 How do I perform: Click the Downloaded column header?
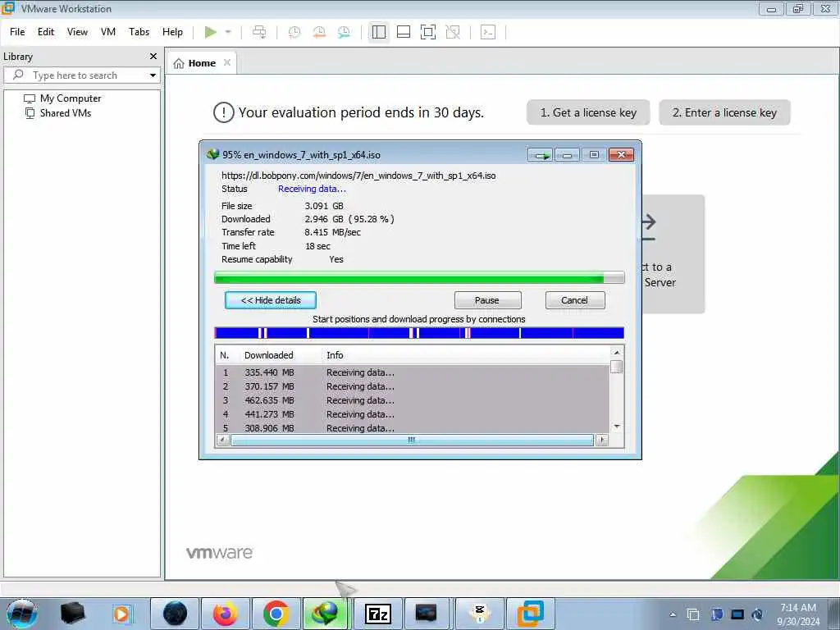click(x=268, y=355)
